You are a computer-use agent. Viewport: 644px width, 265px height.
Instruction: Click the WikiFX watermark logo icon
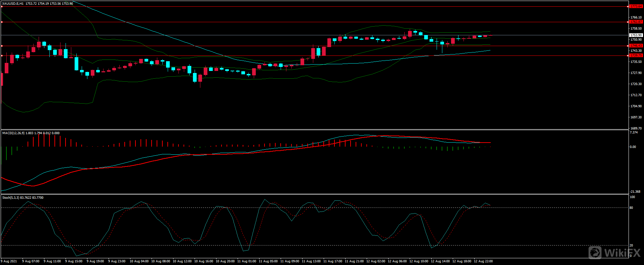[x=595, y=253]
